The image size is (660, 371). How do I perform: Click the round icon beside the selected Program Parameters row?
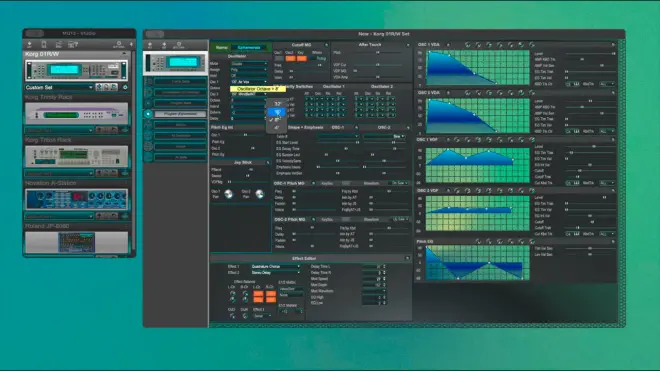148,114
